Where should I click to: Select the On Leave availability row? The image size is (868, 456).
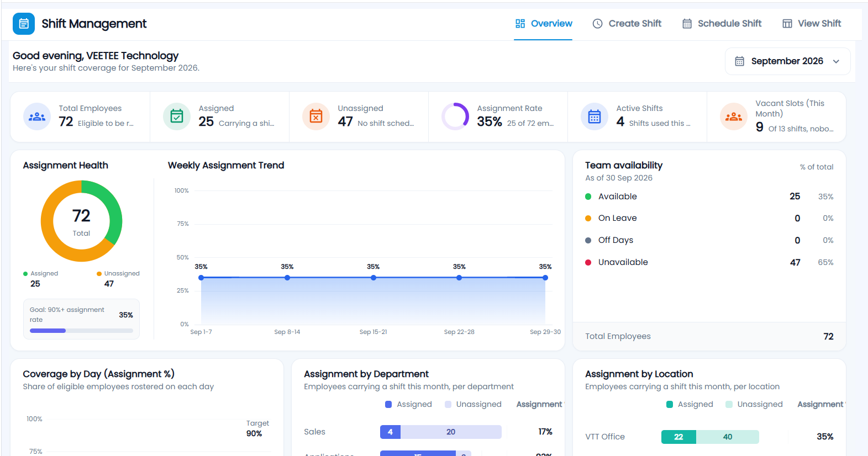pos(709,218)
